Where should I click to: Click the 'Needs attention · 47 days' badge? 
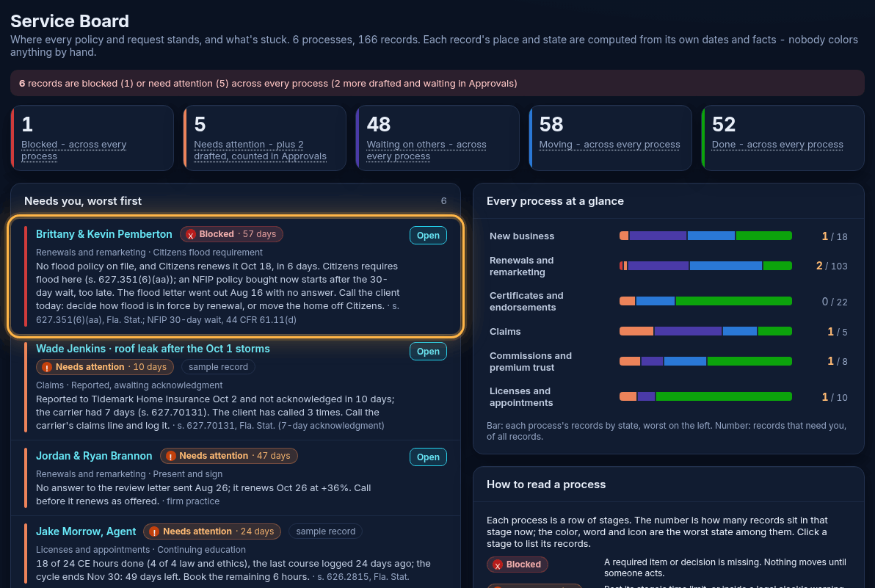229,457
